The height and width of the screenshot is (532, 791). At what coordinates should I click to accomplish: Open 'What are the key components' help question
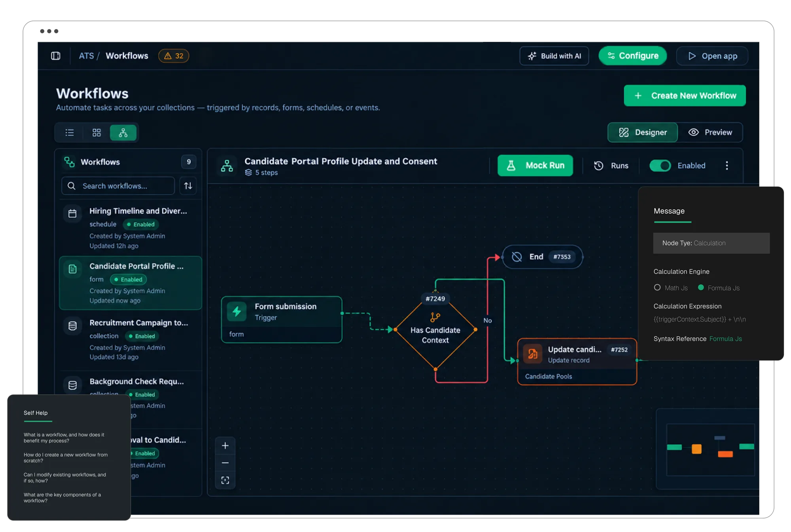[62, 498]
